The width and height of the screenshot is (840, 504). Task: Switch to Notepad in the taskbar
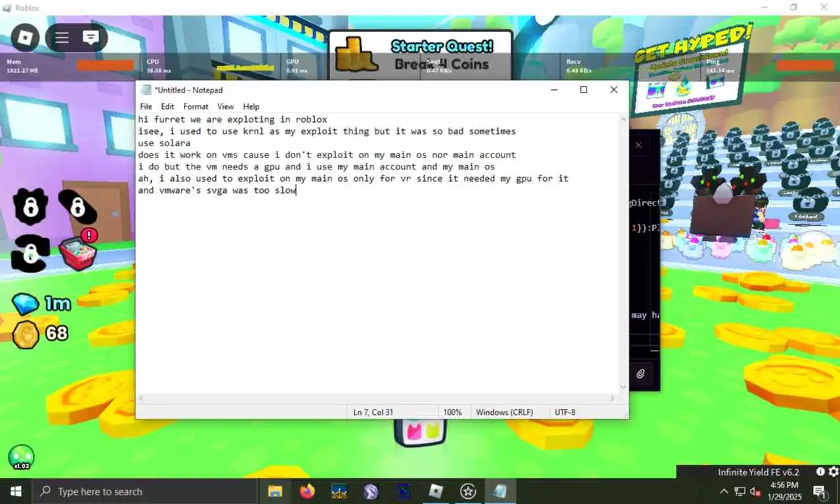point(500,492)
